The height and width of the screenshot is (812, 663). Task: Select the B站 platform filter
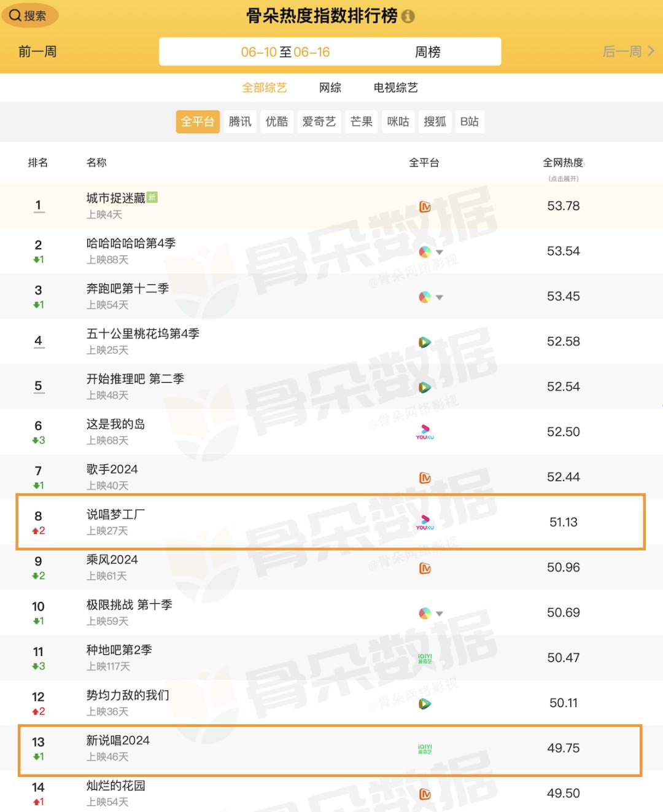[x=470, y=122]
